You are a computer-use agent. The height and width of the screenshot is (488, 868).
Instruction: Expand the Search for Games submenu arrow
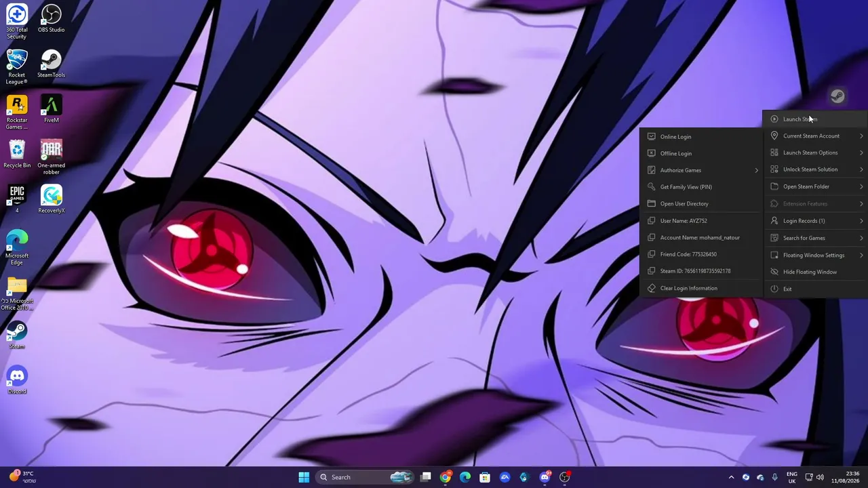pyautogui.click(x=861, y=238)
